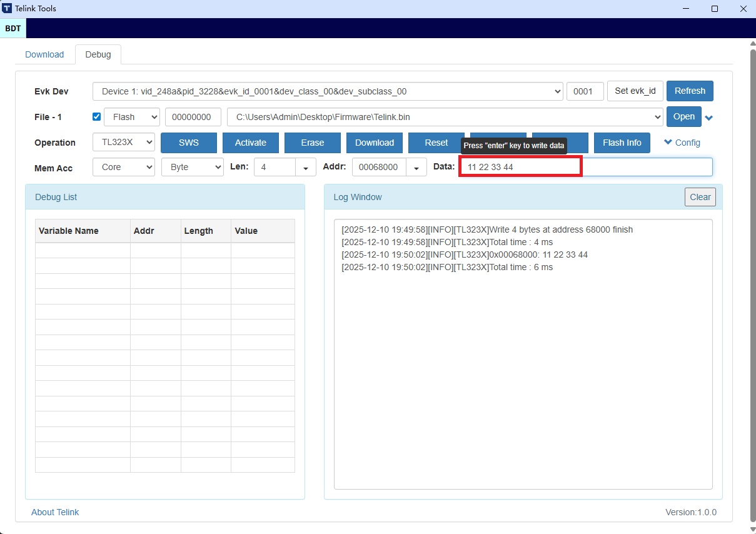
Task: Set the evk_id to 0001
Action: tap(635, 91)
